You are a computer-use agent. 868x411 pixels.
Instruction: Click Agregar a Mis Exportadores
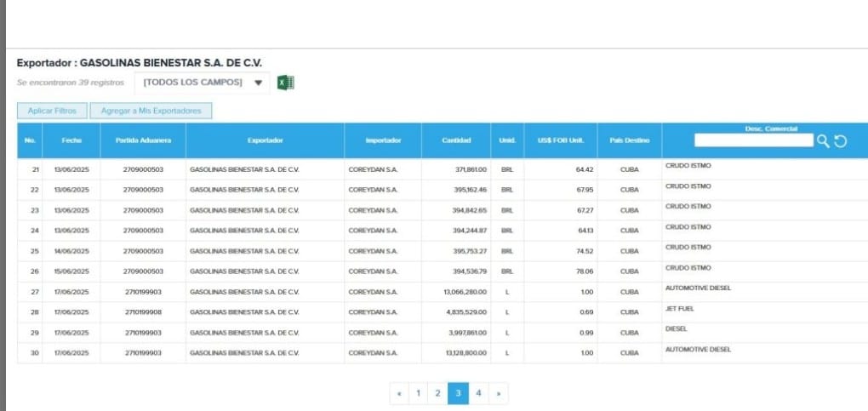pyautogui.click(x=151, y=111)
